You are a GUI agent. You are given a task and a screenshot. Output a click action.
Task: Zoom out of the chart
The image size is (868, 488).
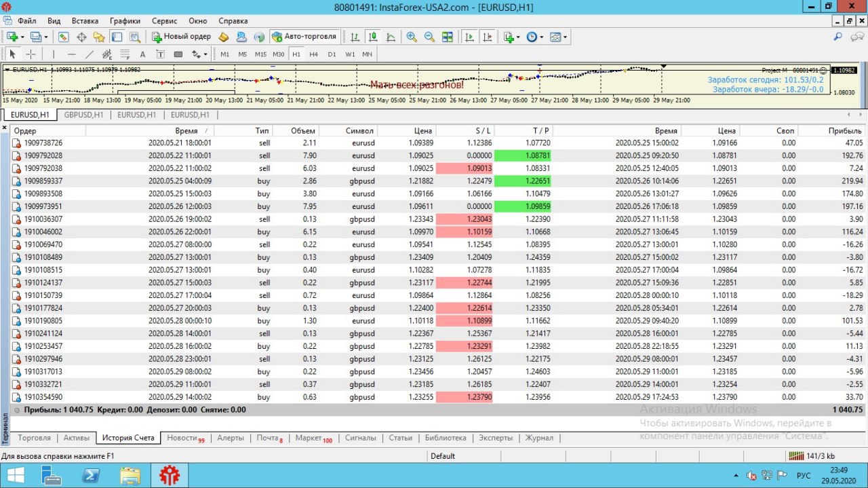coord(429,37)
